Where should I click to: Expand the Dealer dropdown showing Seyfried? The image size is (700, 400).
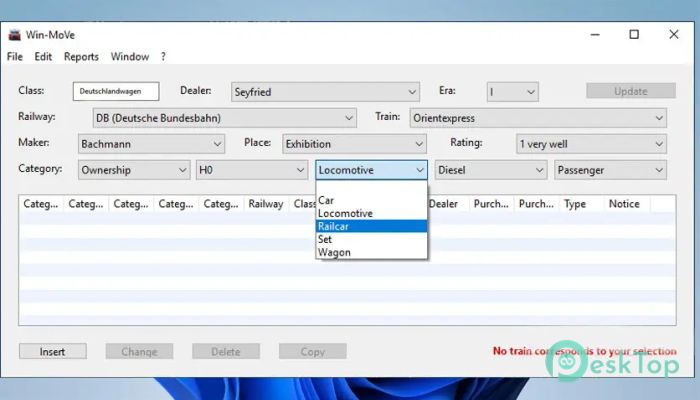click(x=325, y=92)
